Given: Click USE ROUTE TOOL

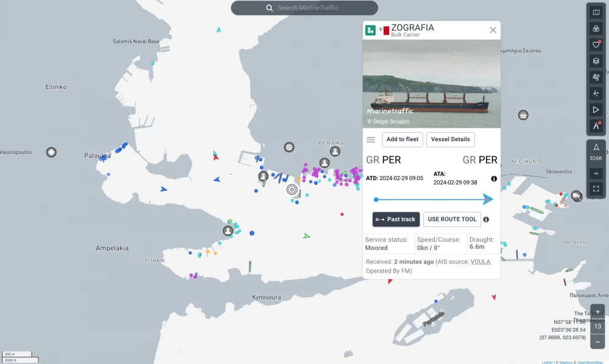Looking at the screenshot, I should [452, 219].
